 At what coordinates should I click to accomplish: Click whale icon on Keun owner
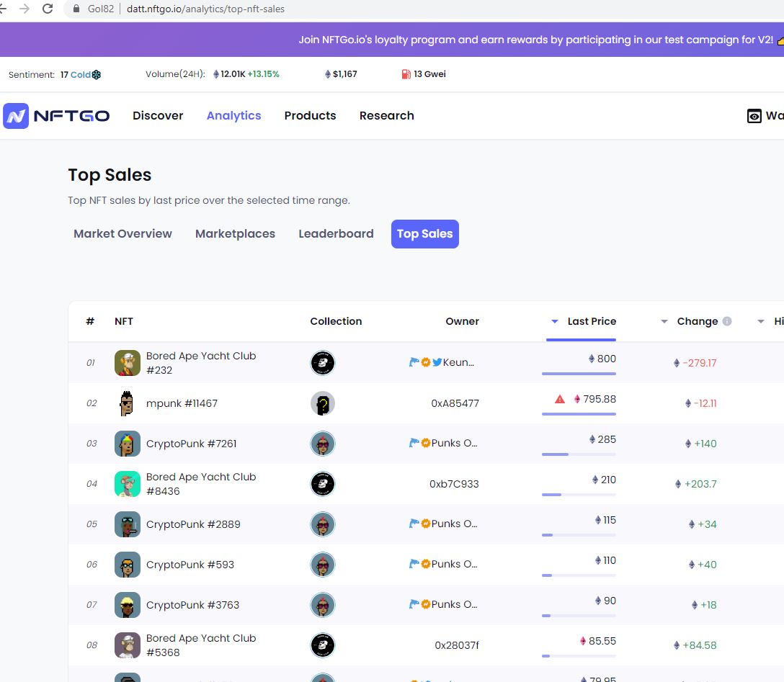(x=414, y=362)
